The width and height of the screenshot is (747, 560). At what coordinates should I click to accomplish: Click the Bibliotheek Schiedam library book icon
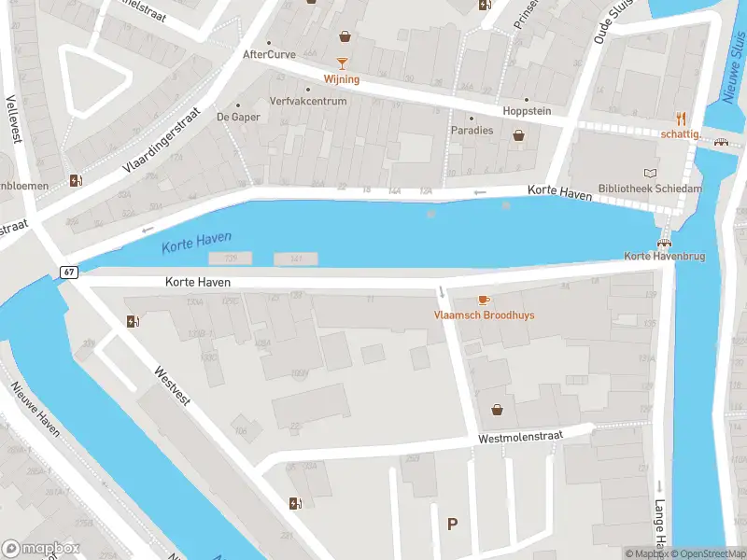coord(650,174)
